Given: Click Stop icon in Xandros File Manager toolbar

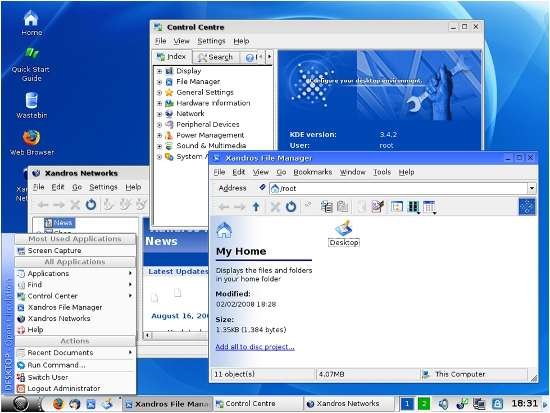Looking at the screenshot, I should 275,207.
